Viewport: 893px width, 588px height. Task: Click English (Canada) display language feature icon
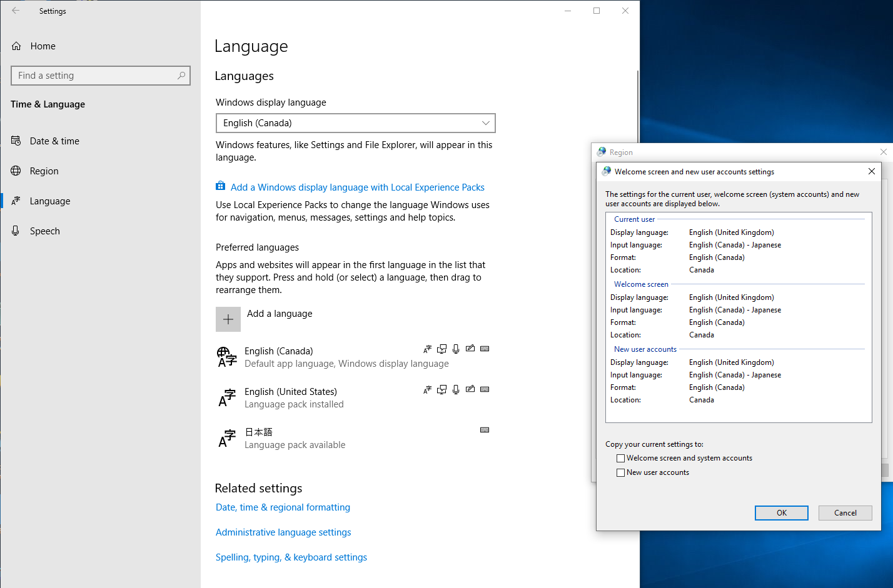427,349
